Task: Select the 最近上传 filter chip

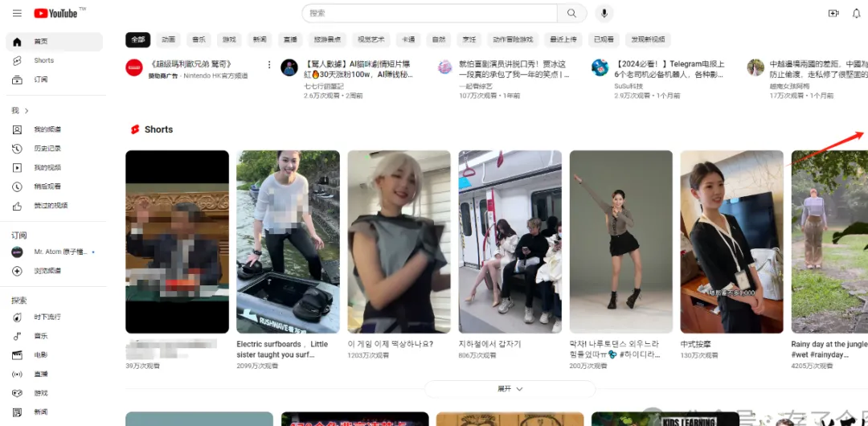Action: click(563, 40)
